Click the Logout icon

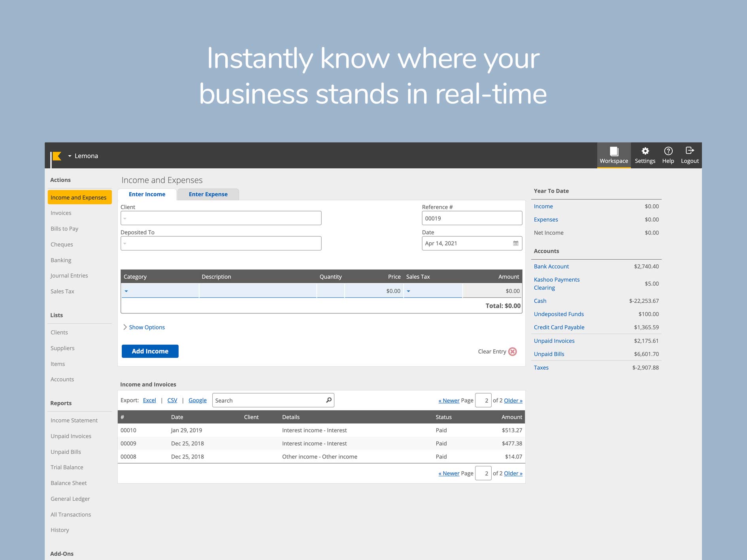[x=689, y=151]
